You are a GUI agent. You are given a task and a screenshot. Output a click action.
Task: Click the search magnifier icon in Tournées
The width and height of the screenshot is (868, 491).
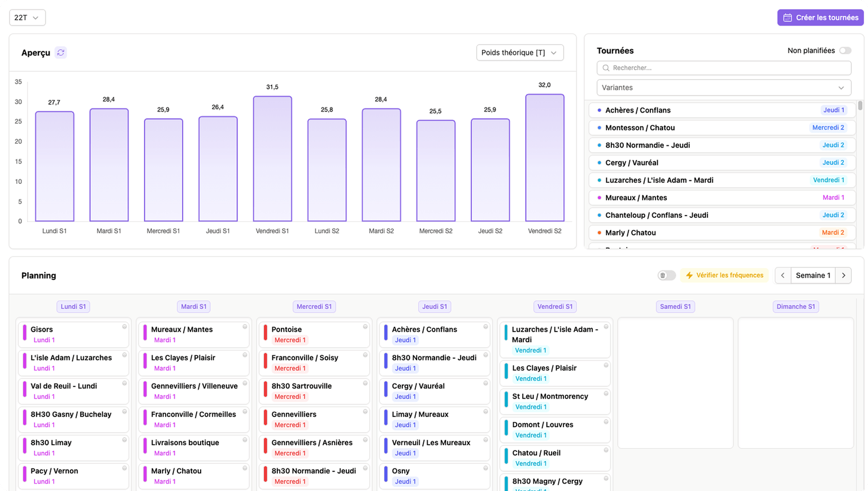click(x=606, y=68)
